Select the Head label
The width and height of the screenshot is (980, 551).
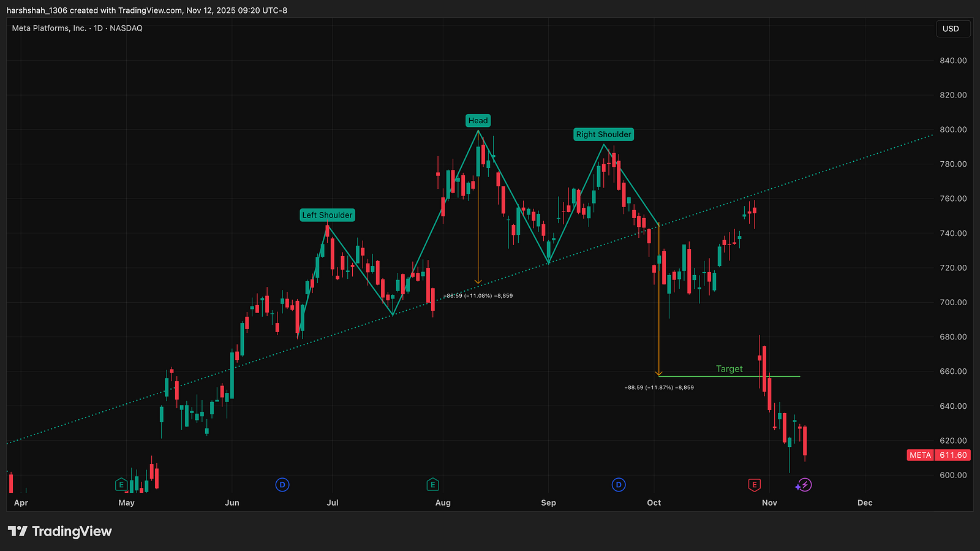tap(478, 121)
